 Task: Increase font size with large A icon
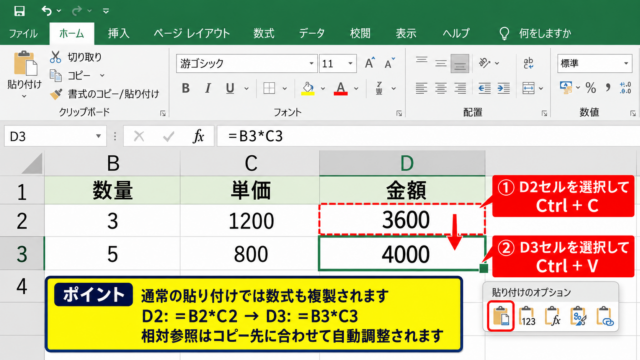[x=369, y=63]
